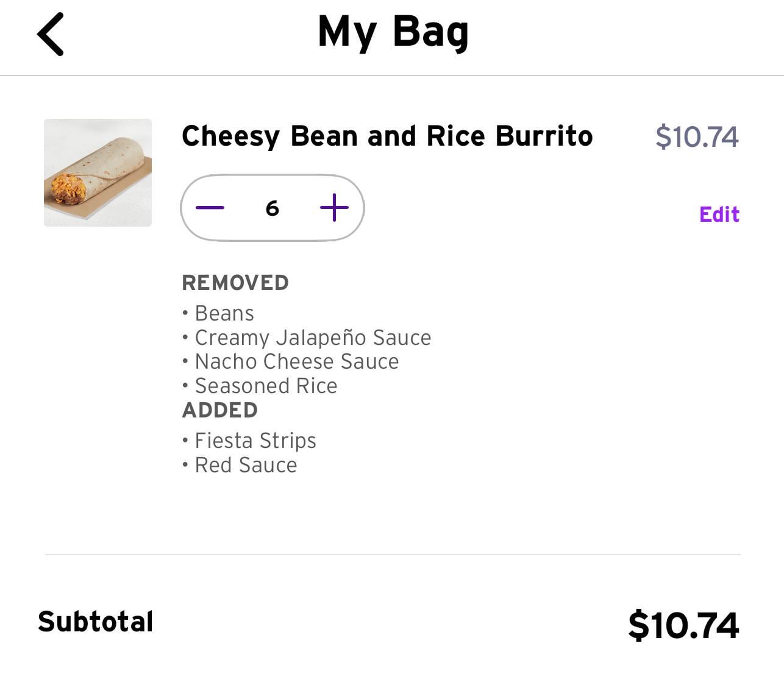Tap the Subtotal label
This screenshot has width=784, height=685.
tap(96, 622)
